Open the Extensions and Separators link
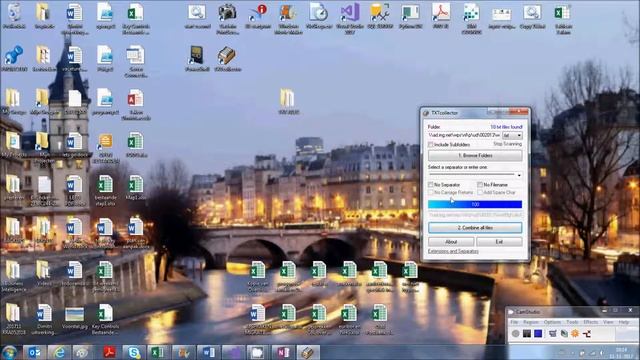The width and height of the screenshot is (640, 360). [x=453, y=251]
